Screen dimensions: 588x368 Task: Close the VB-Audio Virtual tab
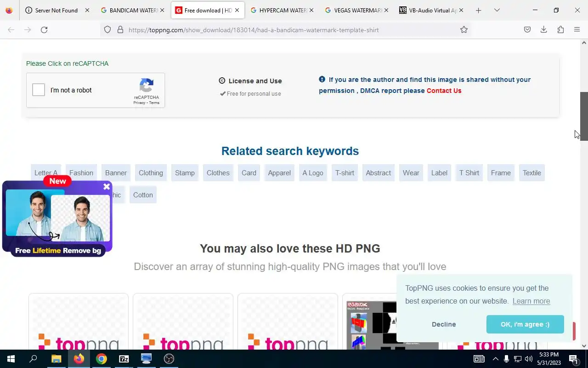click(461, 10)
